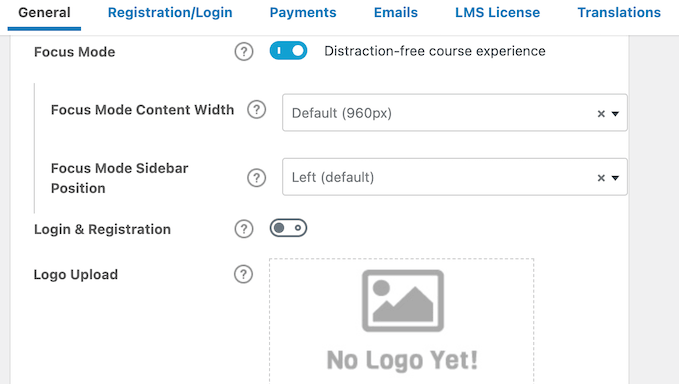Open Logo Upload help icon
The image size is (680, 384).
[243, 274]
